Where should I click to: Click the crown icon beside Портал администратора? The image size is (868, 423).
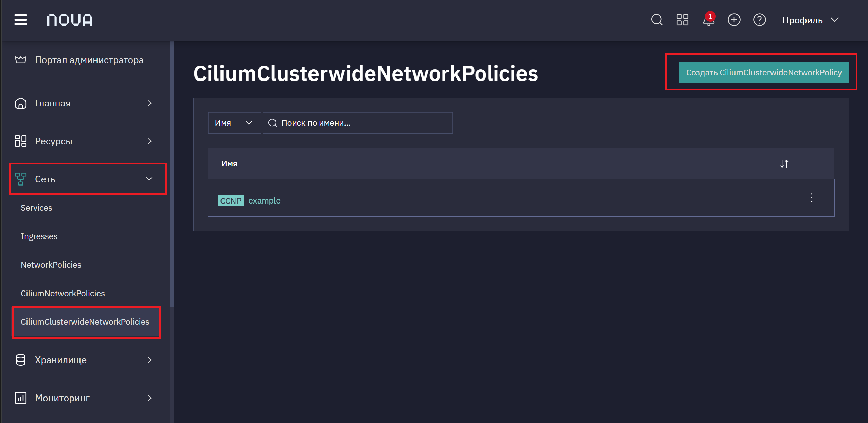click(21, 60)
